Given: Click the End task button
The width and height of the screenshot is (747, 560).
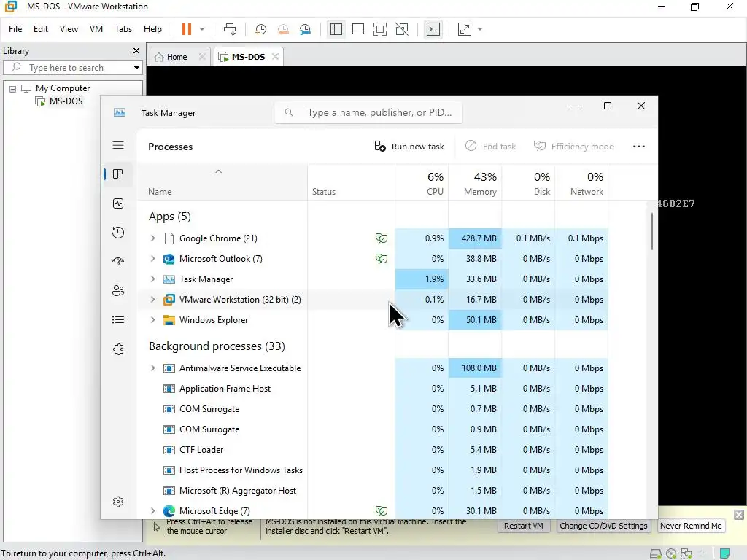Looking at the screenshot, I should coord(491,146).
